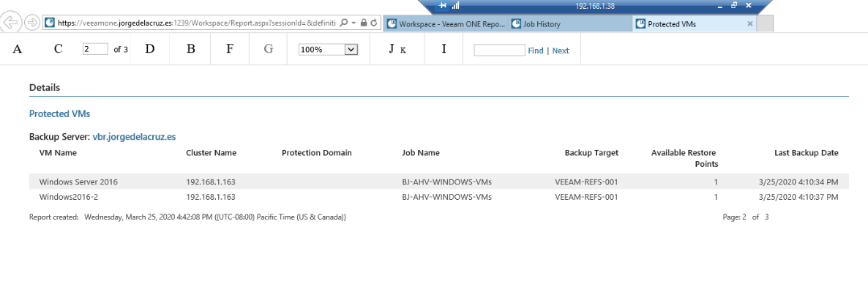The width and height of the screenshot is (868, 303).
Task: Click the Find link
Action: pyautogui.click(x=535, y=50)
